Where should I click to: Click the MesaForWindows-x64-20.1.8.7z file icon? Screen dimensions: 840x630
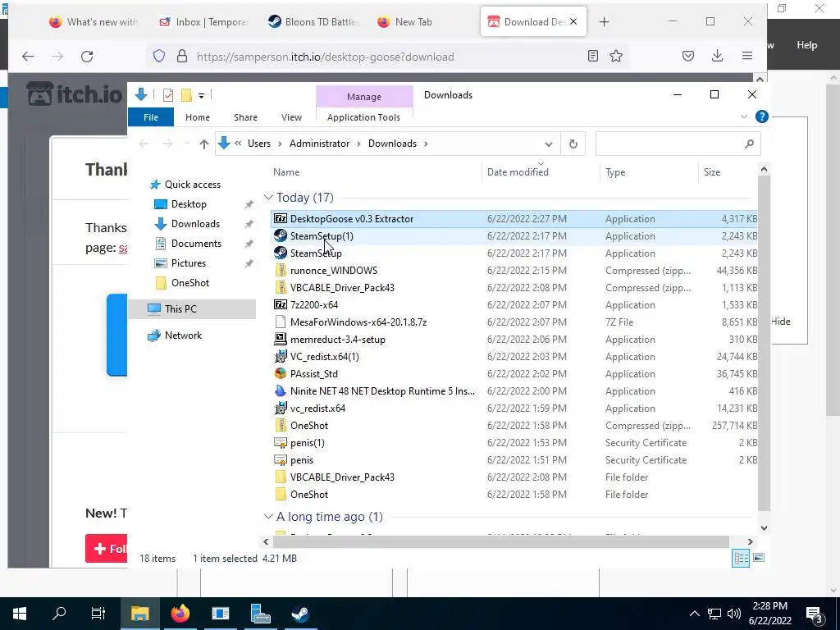point(281,322)
